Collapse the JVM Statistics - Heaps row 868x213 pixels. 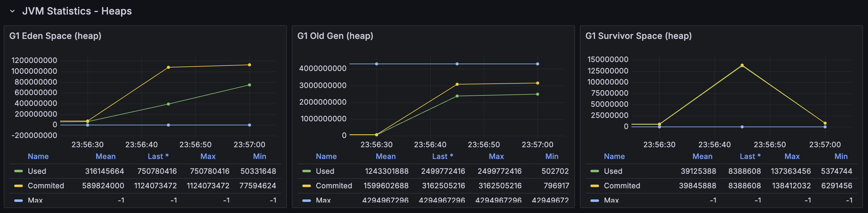12,11
